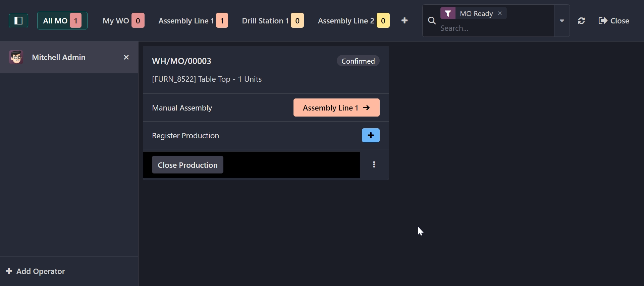Click the plus icon to add workcenter
The image size is (644, 286).
click(405, 21)
